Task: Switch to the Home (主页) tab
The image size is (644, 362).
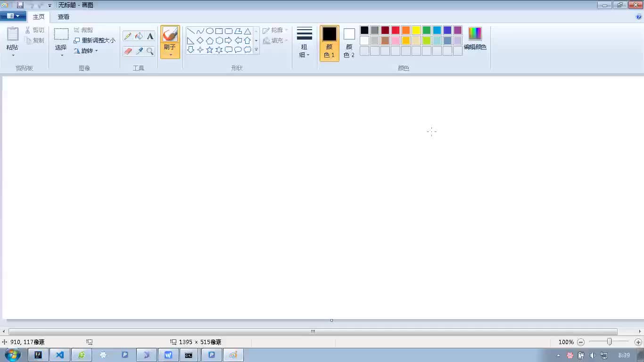Action: [39, 16]
